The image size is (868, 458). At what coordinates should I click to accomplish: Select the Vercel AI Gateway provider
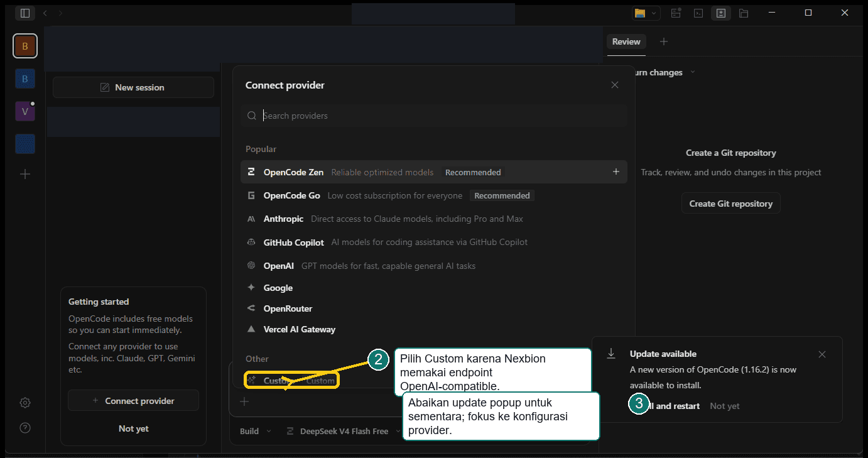coord(434,329)
